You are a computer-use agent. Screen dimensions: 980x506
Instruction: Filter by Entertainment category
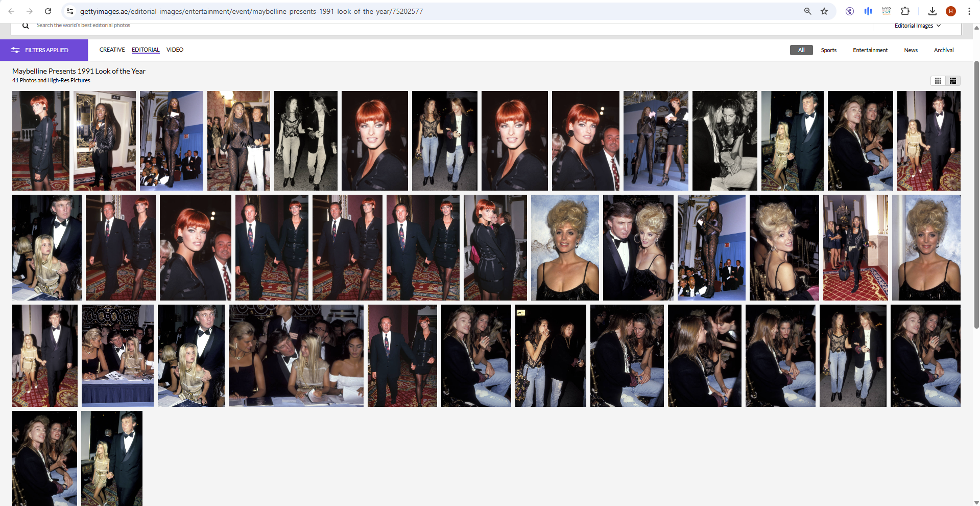tap(870, 50)
